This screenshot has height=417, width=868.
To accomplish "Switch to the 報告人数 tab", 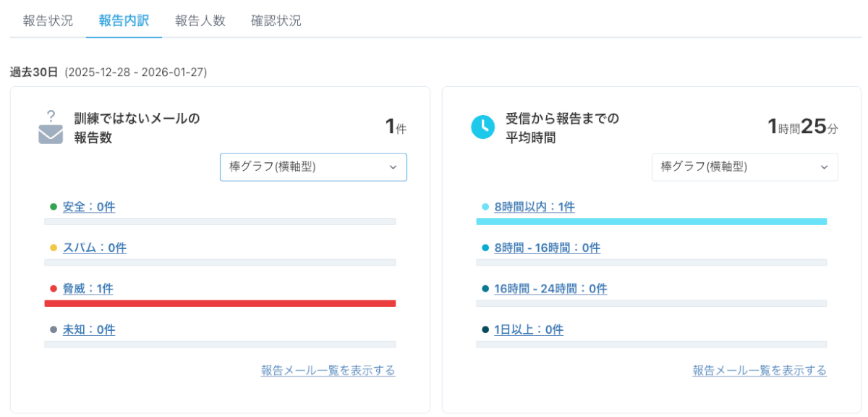I will click(200, 20).
